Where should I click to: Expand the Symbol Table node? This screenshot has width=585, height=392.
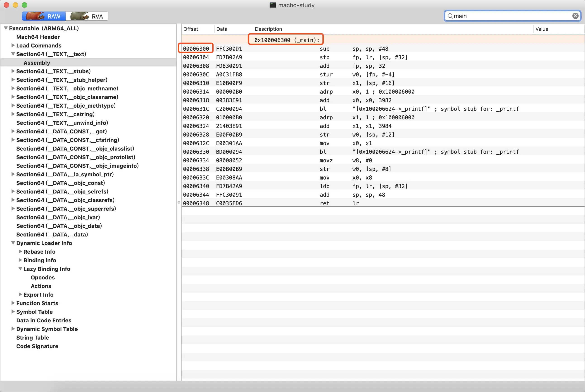pyautogui.click(x=13, y=312)
